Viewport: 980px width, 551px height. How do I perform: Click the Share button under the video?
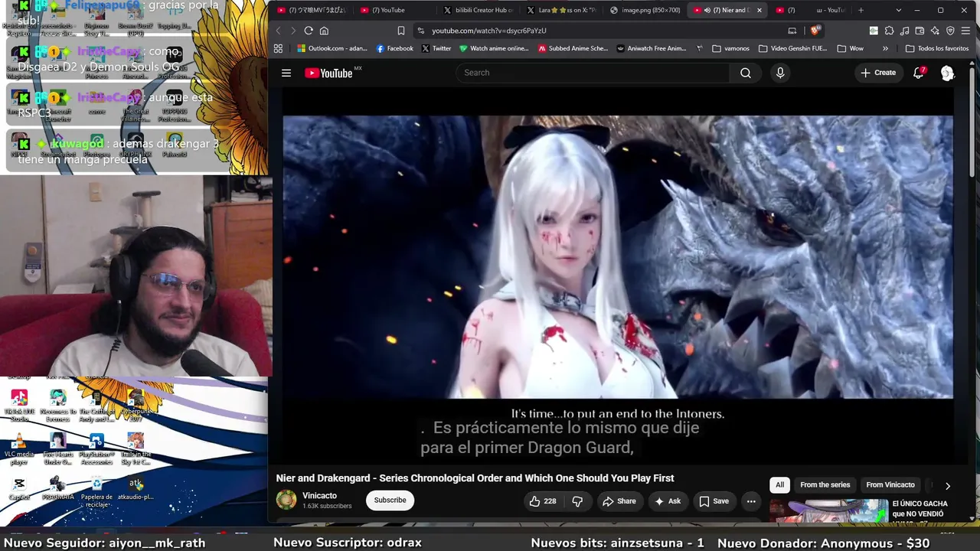point(619,501)
